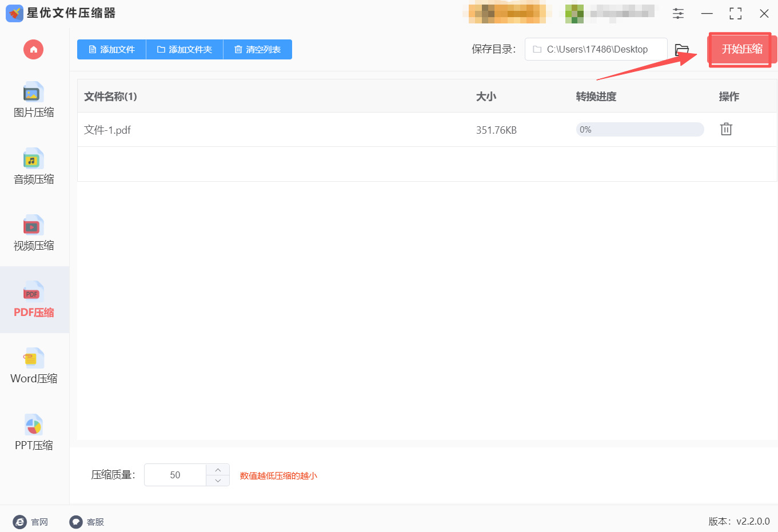Click the 0% progress bar of 文件-1.pdf
Viewport: 778px width, 532px height.
pyautogui.click(x=640, y=129)
